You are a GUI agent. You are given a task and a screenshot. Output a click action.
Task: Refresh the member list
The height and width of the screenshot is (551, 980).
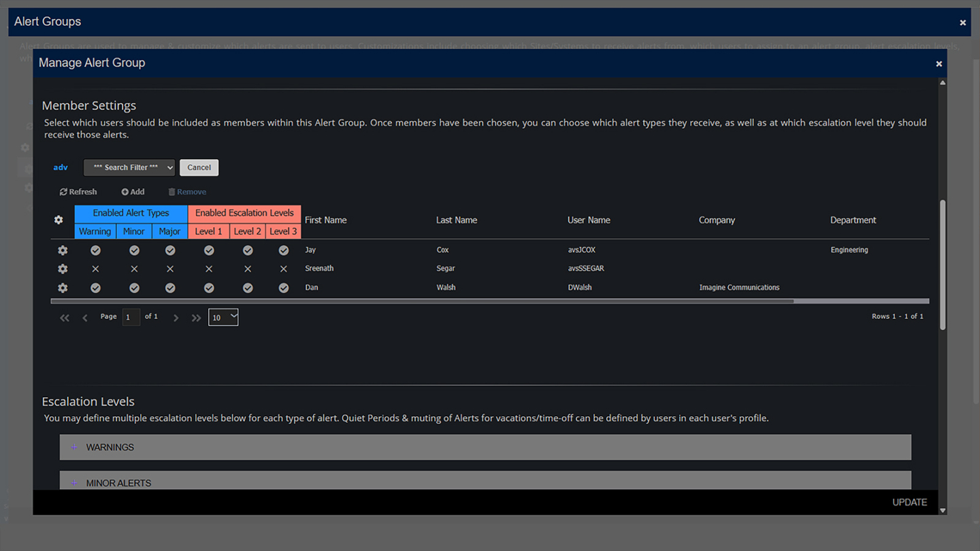tap(78, 192)
